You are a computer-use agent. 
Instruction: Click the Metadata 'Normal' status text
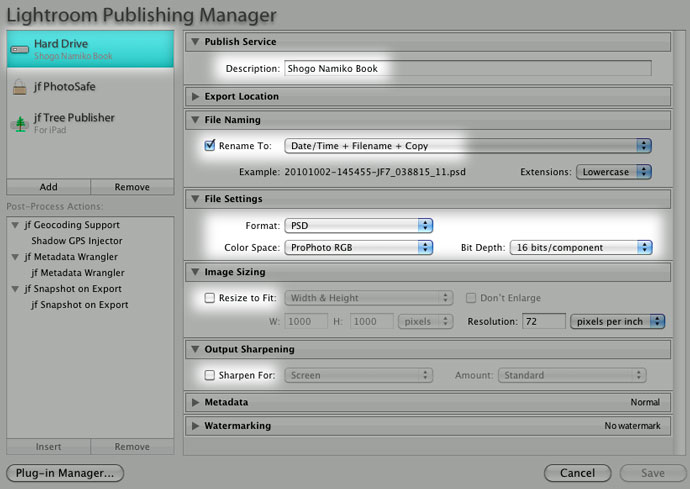[645, 402]
